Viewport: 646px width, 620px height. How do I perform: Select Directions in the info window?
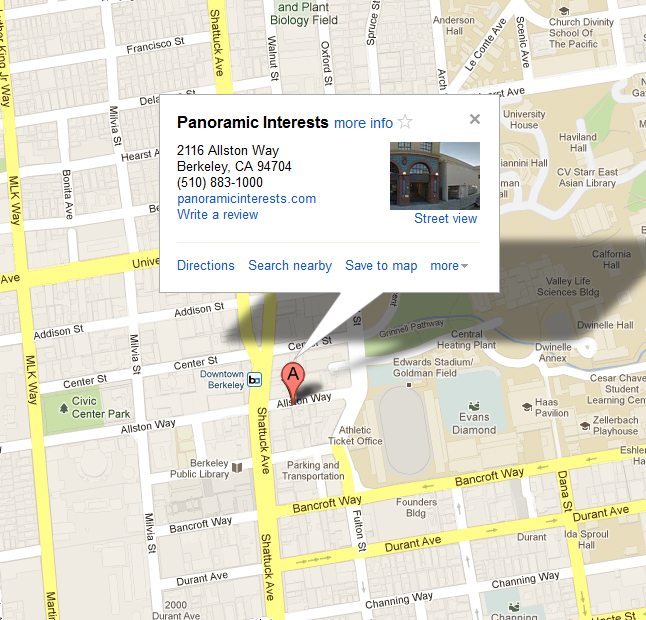pos(206,266)
